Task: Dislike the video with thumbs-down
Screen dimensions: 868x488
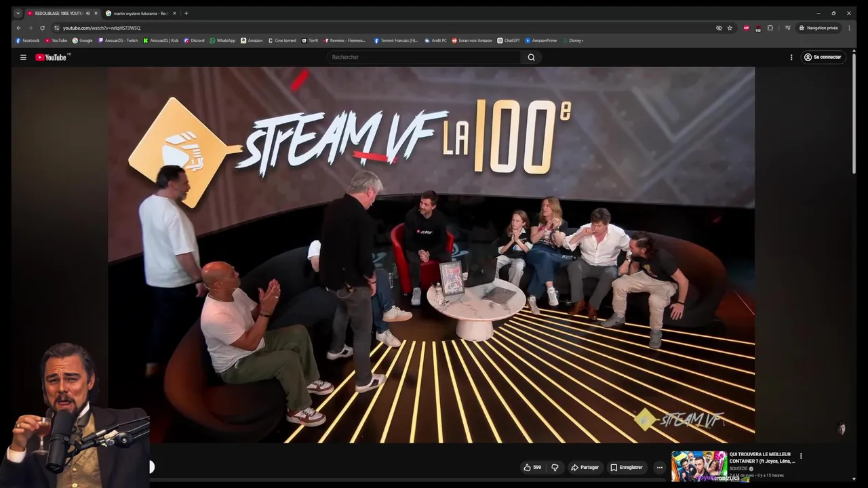Action: 555,467
